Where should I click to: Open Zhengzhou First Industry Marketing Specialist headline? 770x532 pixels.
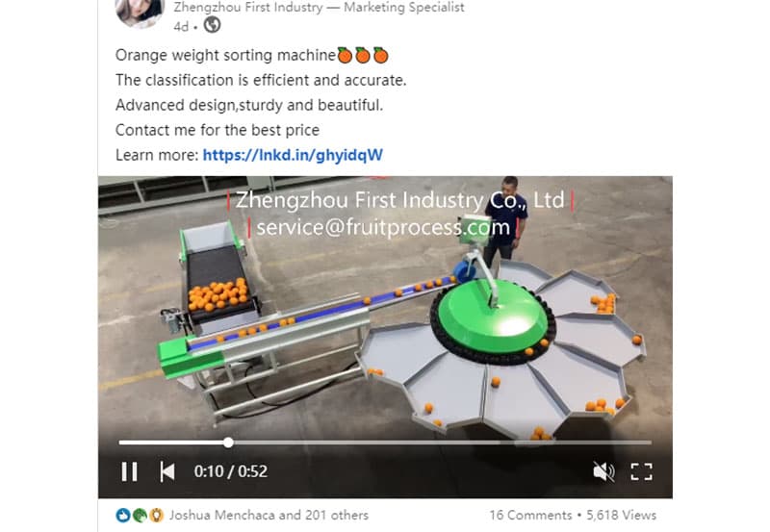click(319, 8)
